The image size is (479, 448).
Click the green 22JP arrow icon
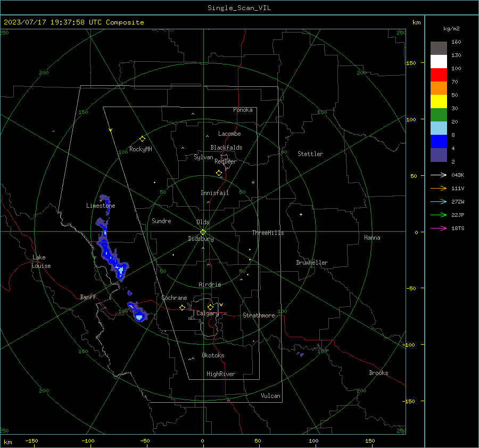click(x=439, y=215)
